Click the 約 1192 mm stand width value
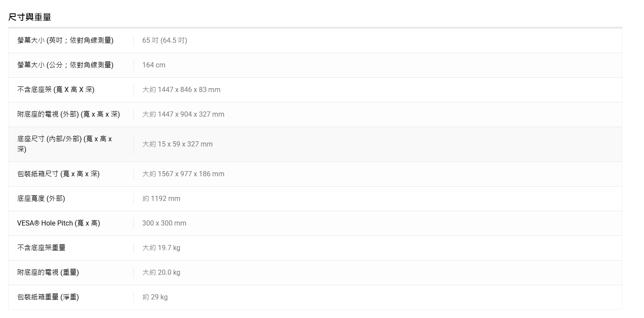 (161, 198)
